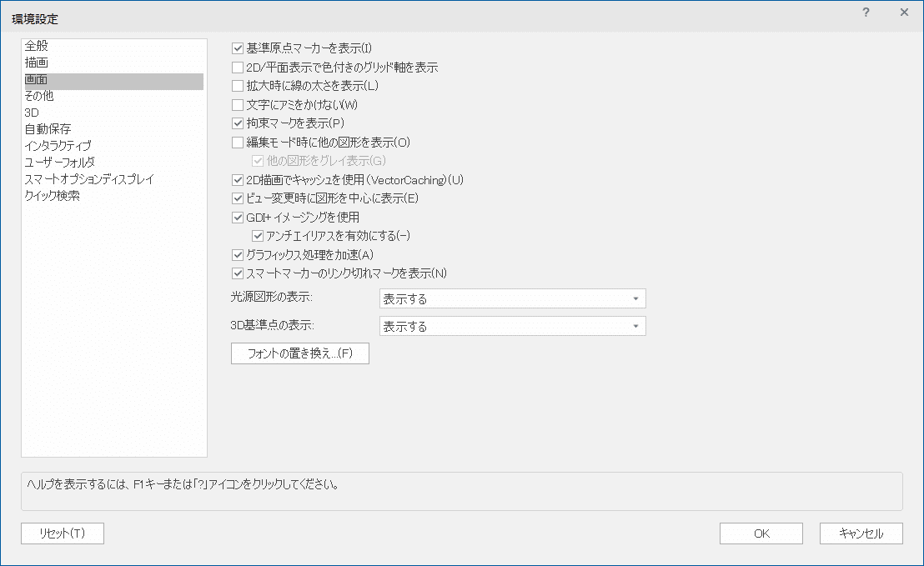The width and height of the screenshot is (924, 566).
Task: Open the 3D基準点の表示 dropdown
Action: [x=513, y=326]
